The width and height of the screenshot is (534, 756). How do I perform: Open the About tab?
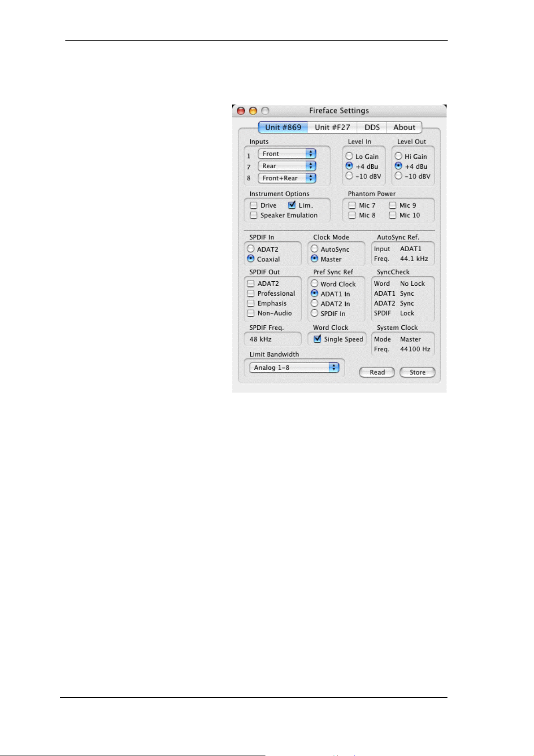(x=404, y=127)
